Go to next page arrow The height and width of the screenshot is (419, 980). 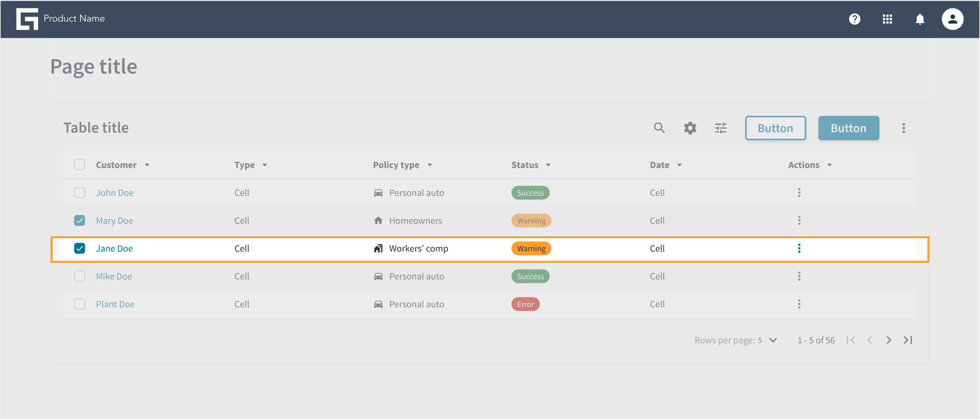[x=889, y=340]
